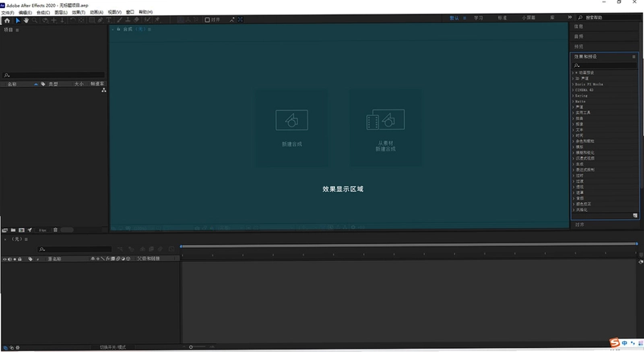This screenshot has height=352, width=644.
Task: Select the Hand tool
Action: click(27, 19)
